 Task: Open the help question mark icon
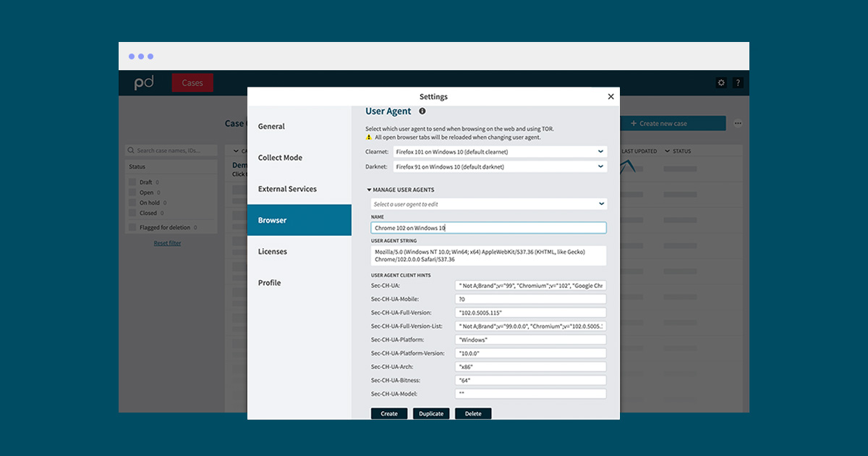[x=738, y=83]
